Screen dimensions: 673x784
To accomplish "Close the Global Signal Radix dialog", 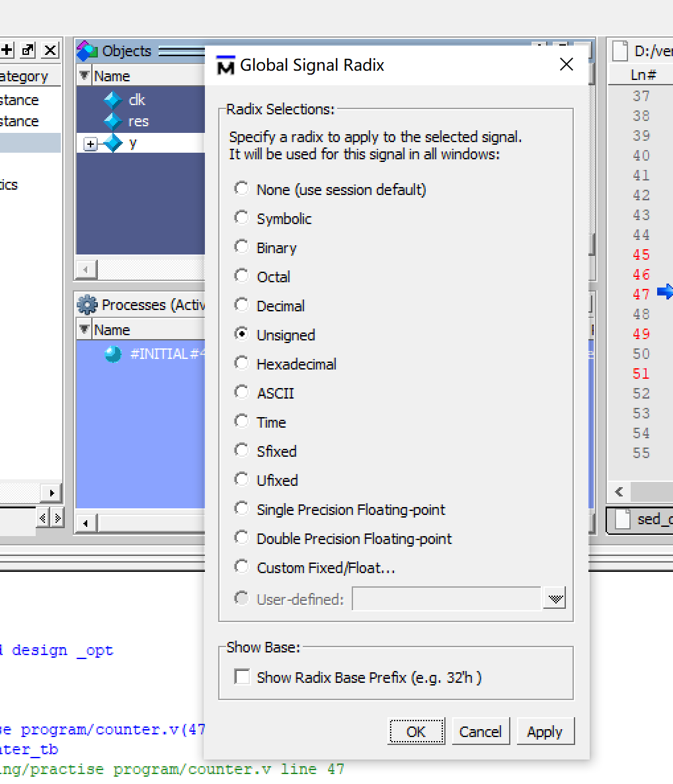I will click(x=567, y=65).
